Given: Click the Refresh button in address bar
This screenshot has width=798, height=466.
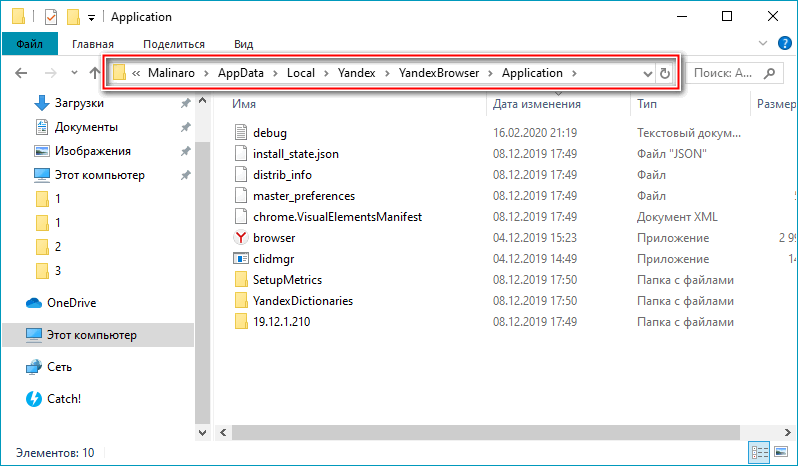Looking at the screenshot, I should click(665, 73).
